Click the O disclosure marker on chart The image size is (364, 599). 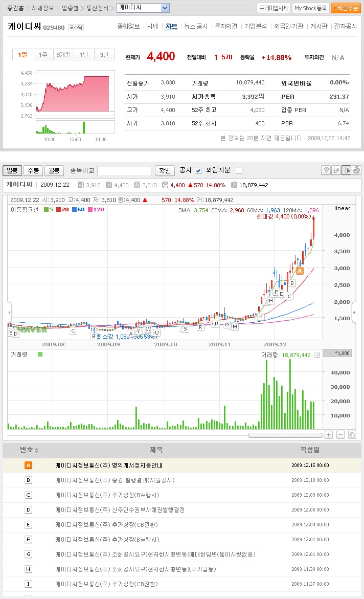[226, 325]
